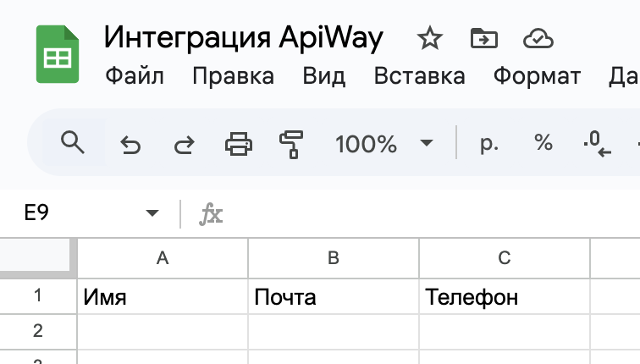
Task: Open the Правка menu
Action: 233,77
